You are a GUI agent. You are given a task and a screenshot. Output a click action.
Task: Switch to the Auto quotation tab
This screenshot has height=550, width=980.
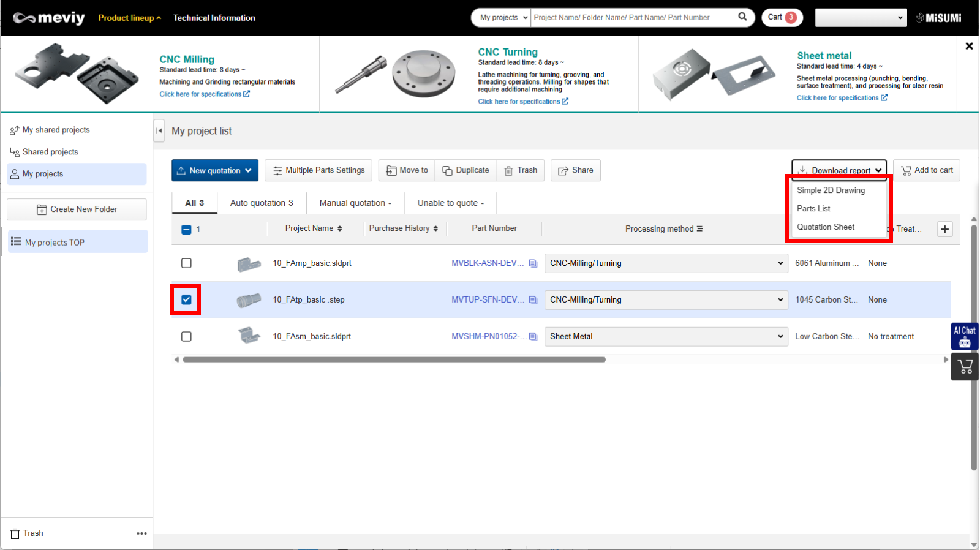coord(262,203)
